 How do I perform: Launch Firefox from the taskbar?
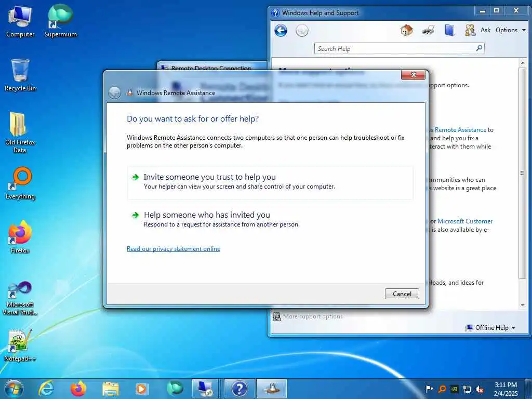[78, 389]
